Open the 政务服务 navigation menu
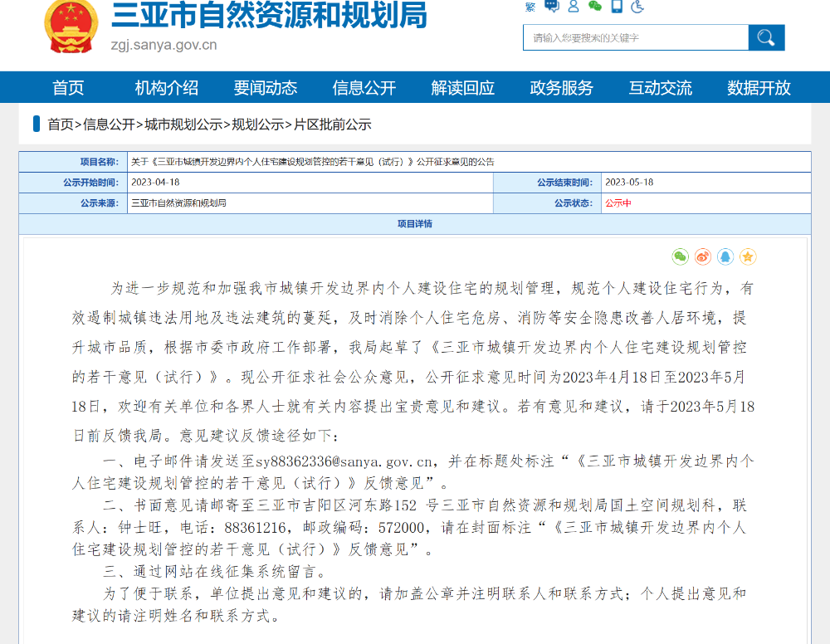The image size is (830, 644). [x=562, y=87]
